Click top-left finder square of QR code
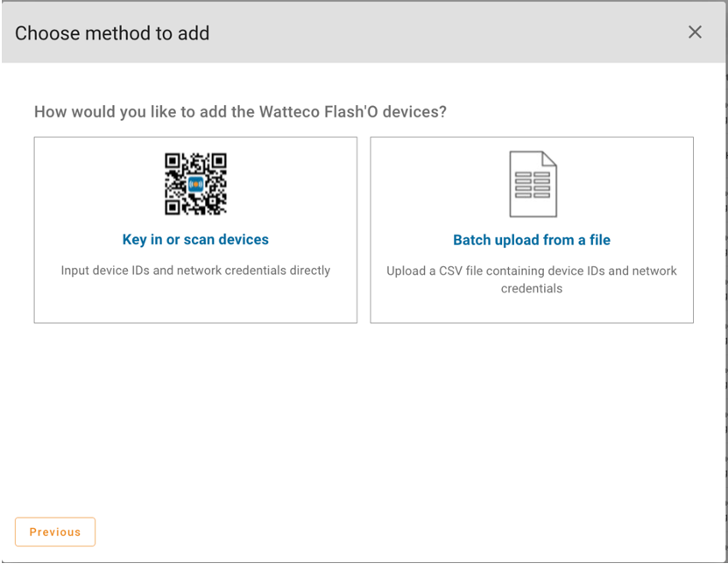The height and width of the screenshot is (564, 728). point(173,160)
